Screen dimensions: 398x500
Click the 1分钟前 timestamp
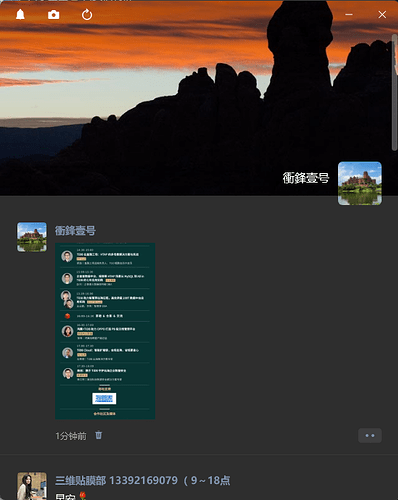[71, 436]
